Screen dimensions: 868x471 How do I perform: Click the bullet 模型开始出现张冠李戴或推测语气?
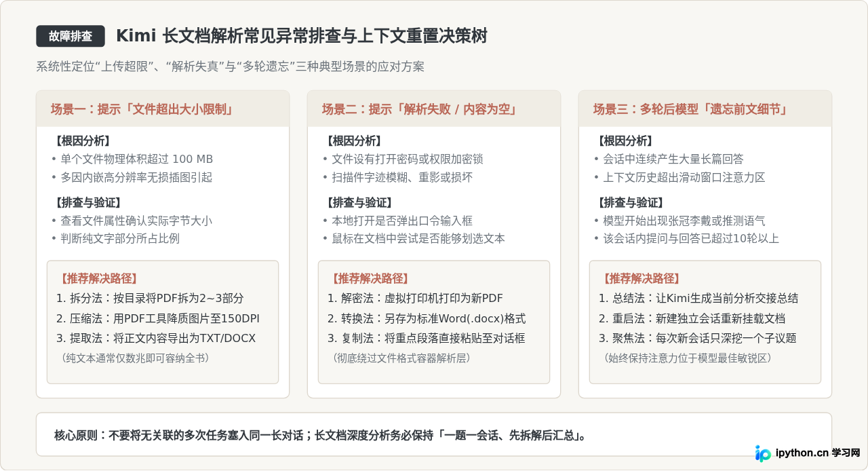coord(680,221)
